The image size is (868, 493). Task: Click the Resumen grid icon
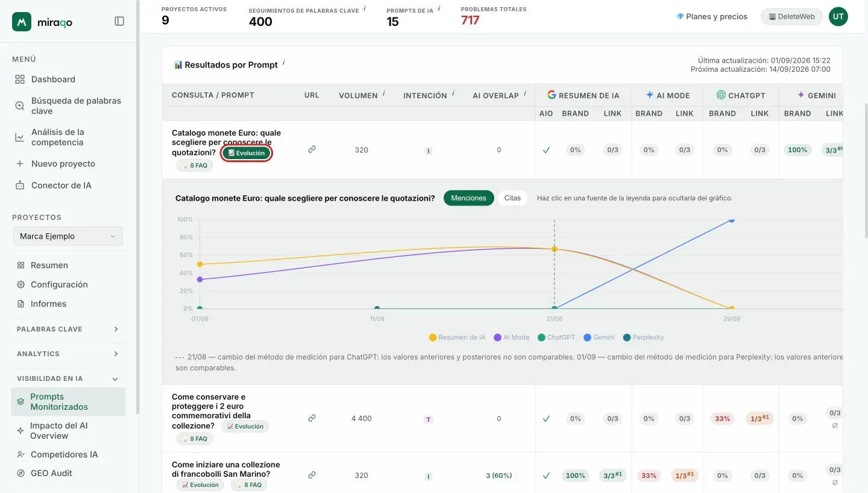tap(20, 265)
